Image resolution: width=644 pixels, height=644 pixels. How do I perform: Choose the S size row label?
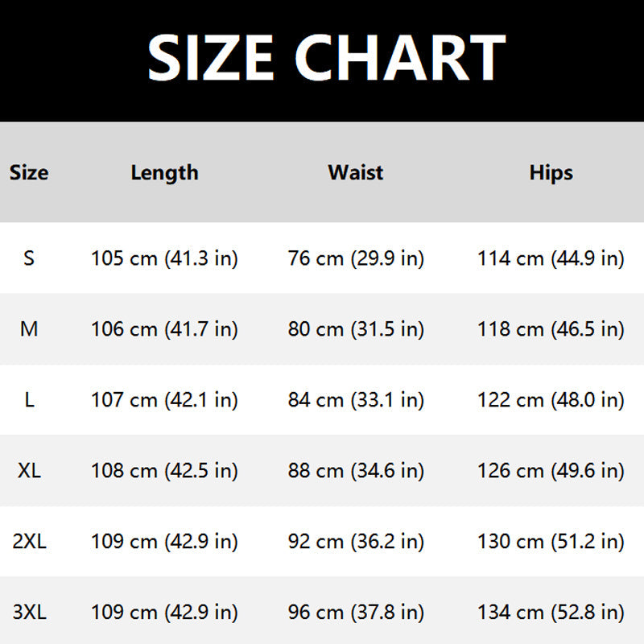click(x=29, y=258)
